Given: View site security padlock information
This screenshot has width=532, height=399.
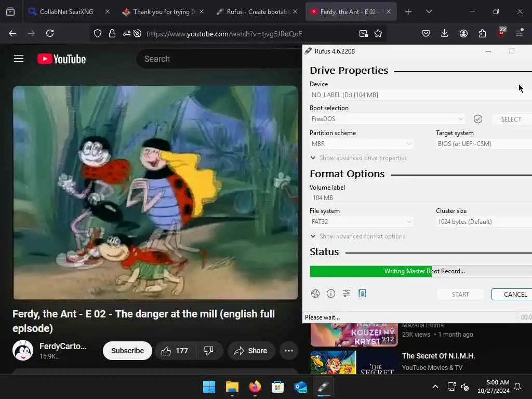Looking at the screenshot, I should click(x=112, y=33).
